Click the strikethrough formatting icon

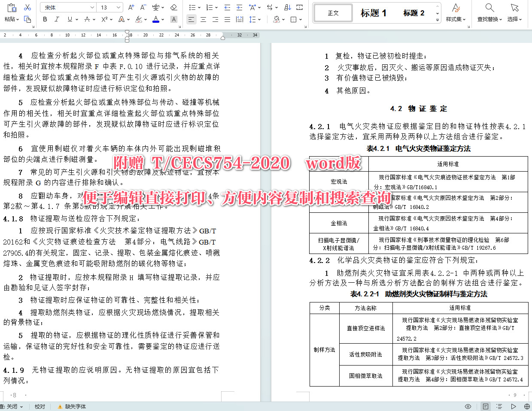(x=87, y=19)
